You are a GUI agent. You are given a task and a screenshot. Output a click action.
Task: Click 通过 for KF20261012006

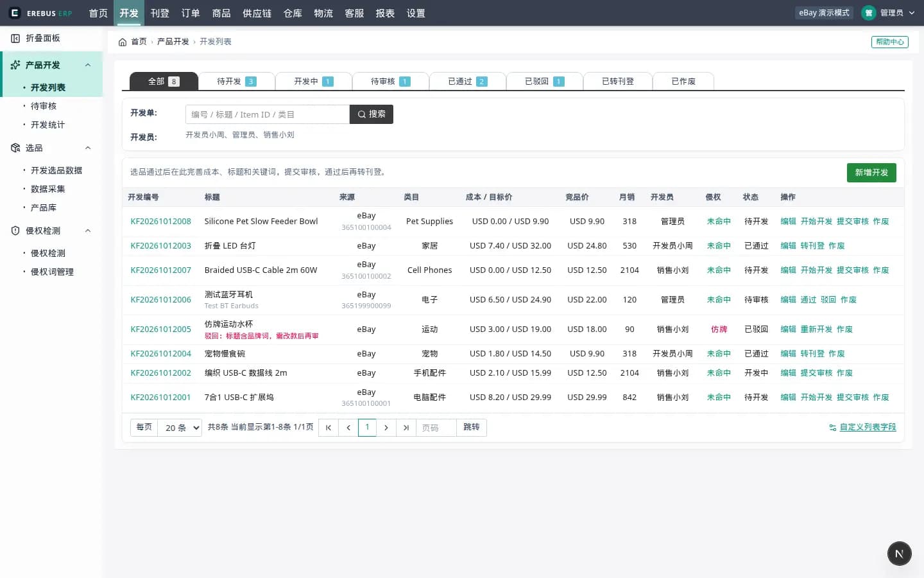click(809, 300)
